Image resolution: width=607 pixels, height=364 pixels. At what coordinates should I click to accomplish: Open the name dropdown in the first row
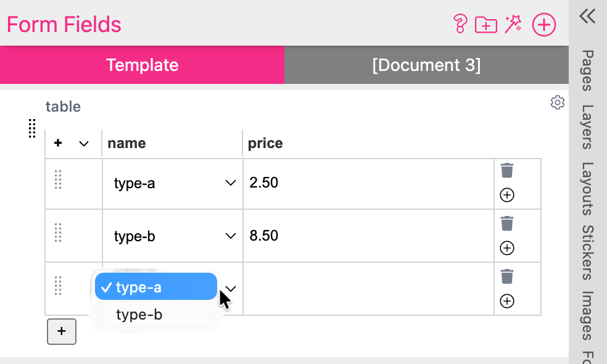173,183
